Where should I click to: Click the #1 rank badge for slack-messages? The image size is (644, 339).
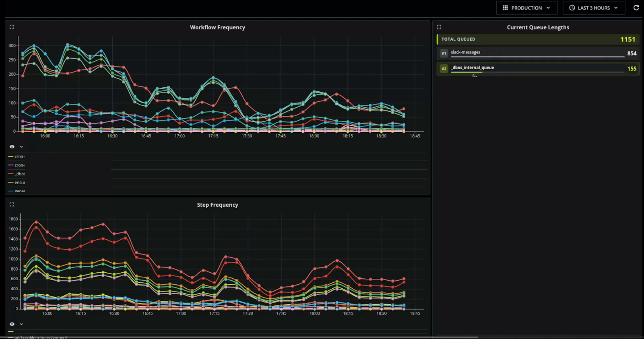(x=444, y=53)
